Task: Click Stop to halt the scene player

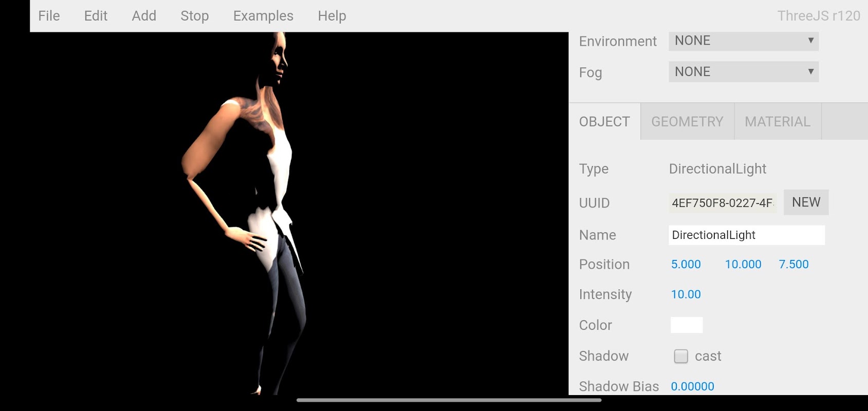Action: point(194,16)
